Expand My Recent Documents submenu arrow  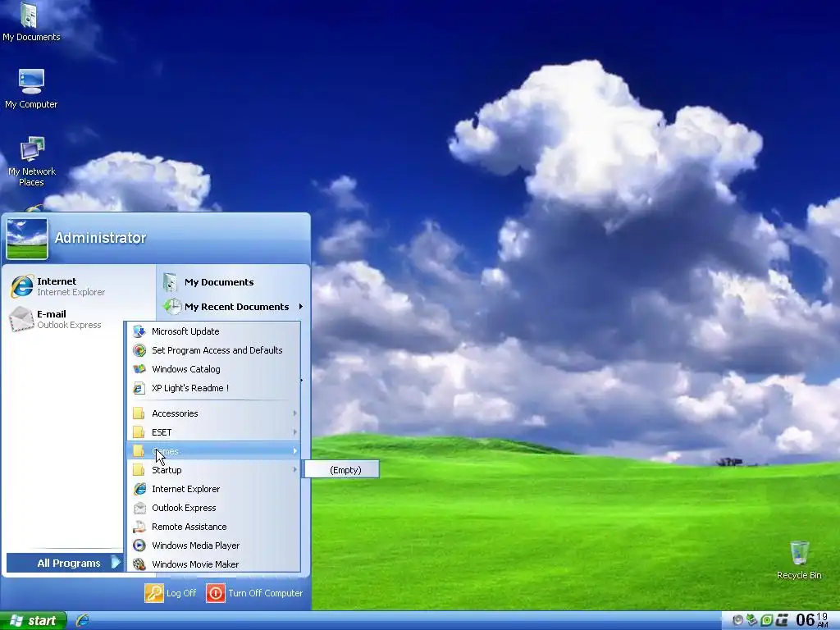[301, 307]
